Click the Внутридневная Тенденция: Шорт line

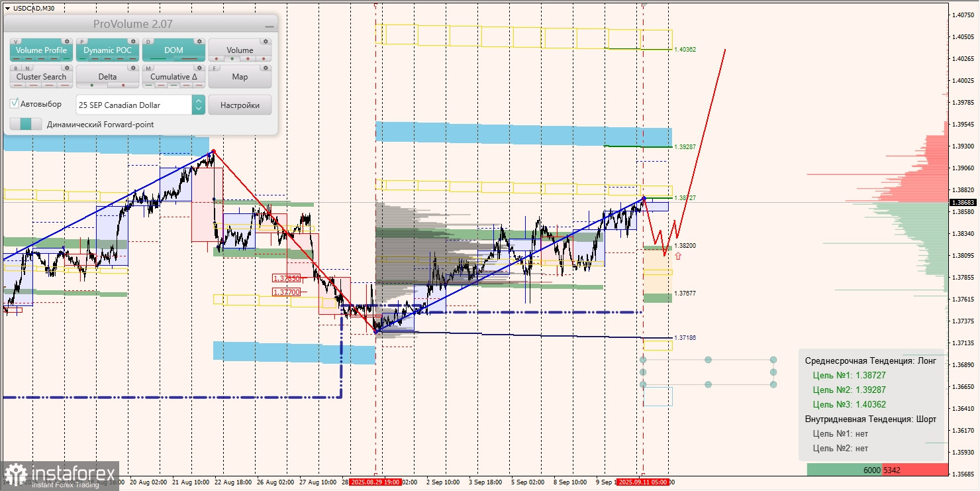(871, 419)
